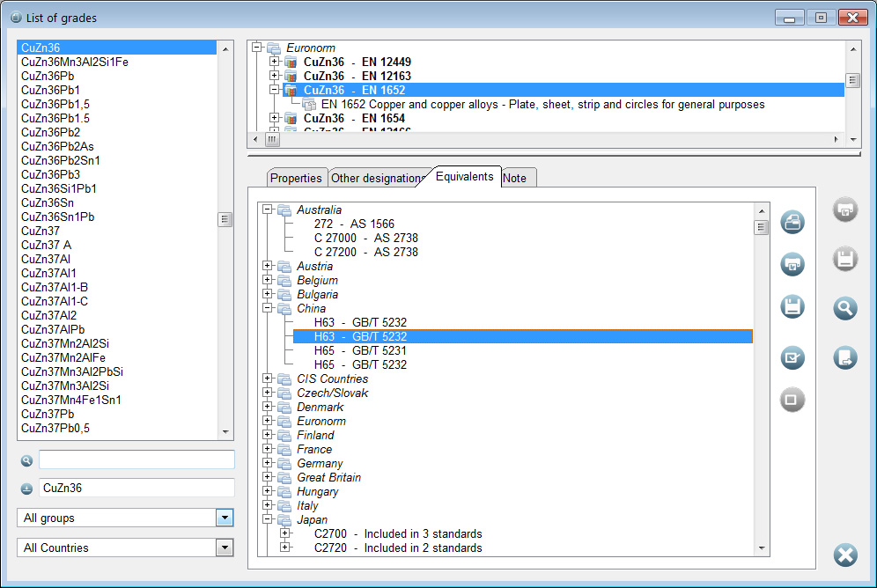Image resolution: width=877 pixels, height=588 pixels.
Task: Select the Euronorm folder in the equivalents tree
Action: pyautogui.click(x=321, y=422)
